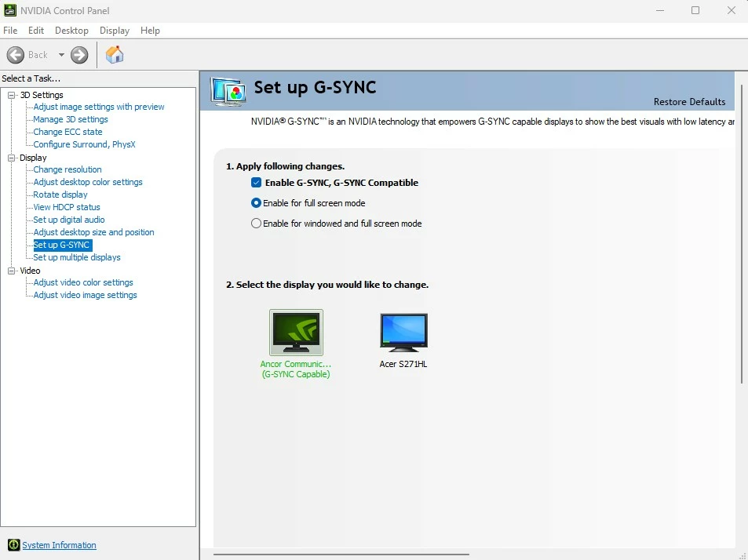This screenshot has height=560, width=748.
Task: Maximize the NVIDIA Control Panel window
Action: click(x=695, y=10)
